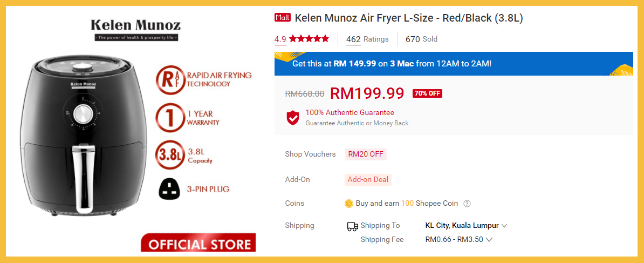Click the five-star rating icons
The height and width of the screenshot is (263, 644).
click(309, 39)
